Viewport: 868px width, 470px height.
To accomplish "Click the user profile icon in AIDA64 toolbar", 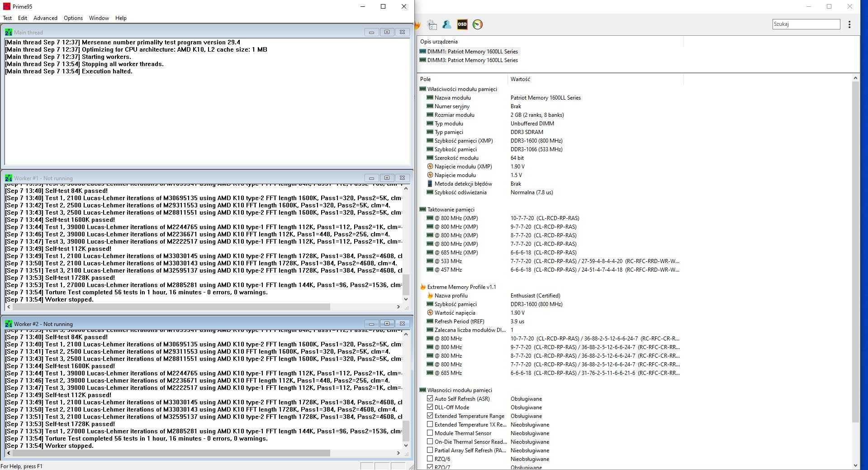I will 447,24.
